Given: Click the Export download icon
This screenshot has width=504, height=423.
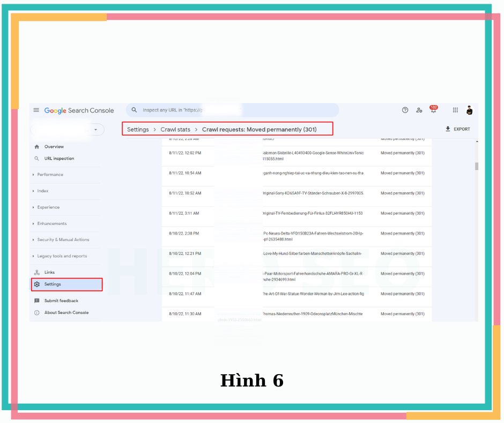Looking at the screenshot, I should (448, 129).
